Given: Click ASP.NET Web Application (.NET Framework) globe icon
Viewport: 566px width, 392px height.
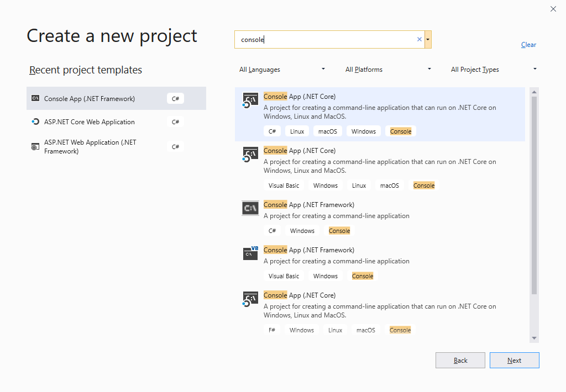Looking at the screenshot, I should pyautogui.click(x=35, y=147).
